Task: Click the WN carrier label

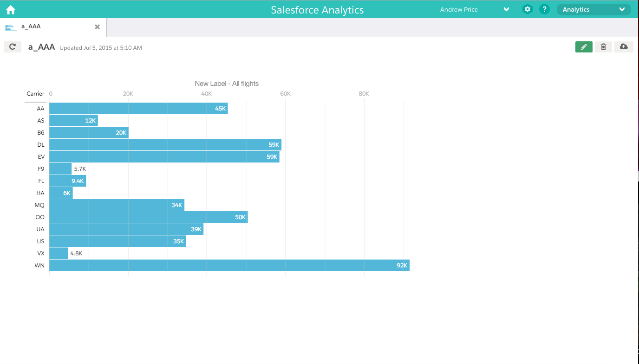Action: (x=39, y=266)
